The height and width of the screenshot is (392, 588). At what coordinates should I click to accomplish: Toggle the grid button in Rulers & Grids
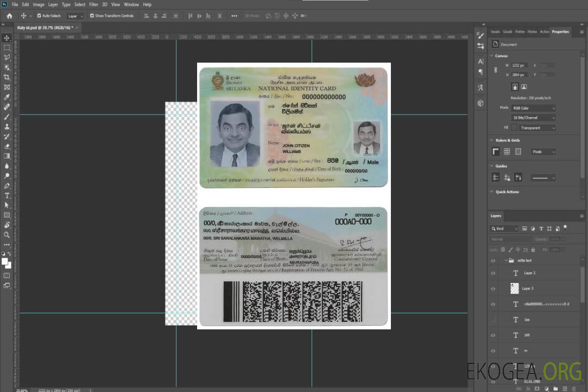click(507, 151)
